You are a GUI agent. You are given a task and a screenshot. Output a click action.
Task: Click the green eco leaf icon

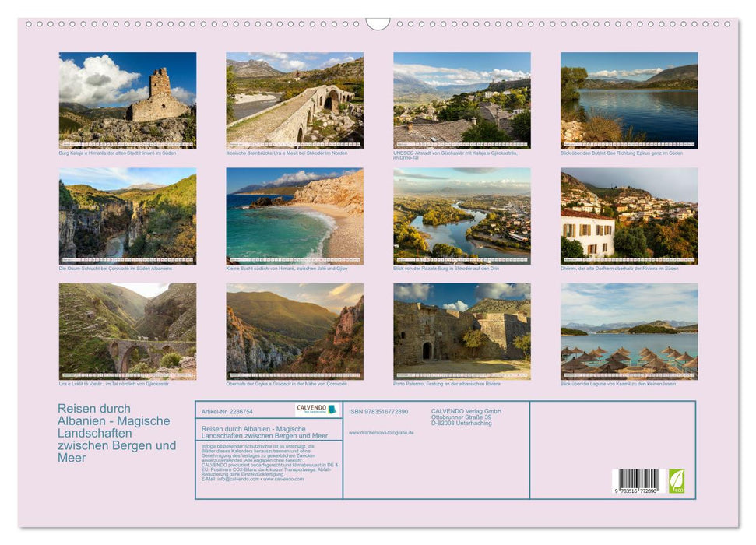[676, 481]
